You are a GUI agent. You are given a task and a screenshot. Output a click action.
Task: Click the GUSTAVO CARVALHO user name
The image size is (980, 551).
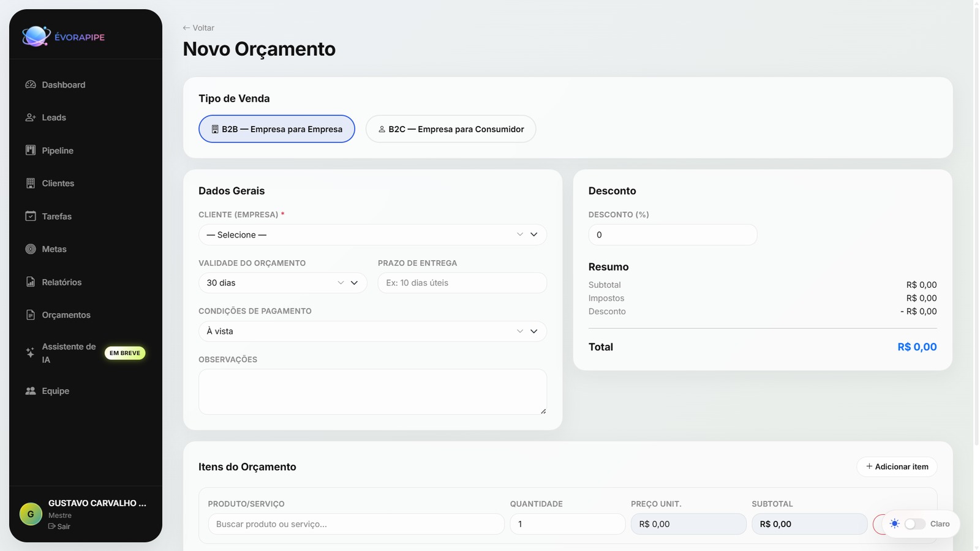[x=97, y=503]
